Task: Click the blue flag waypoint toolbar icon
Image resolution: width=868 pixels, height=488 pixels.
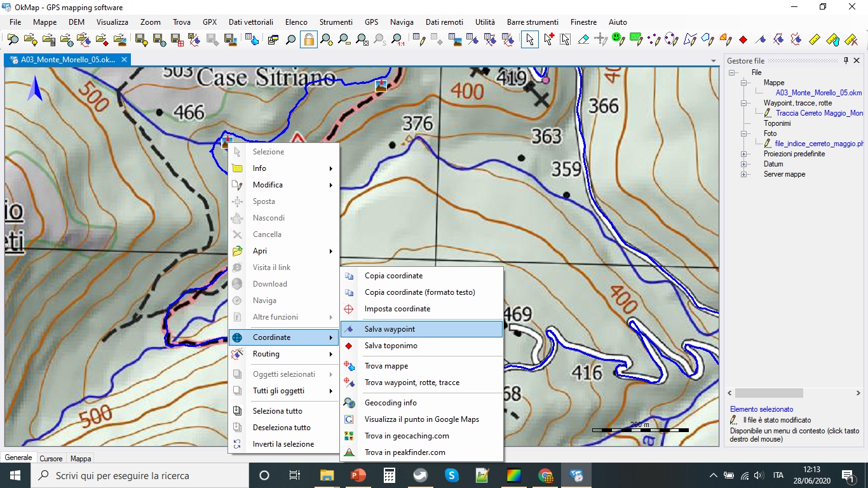Action: pos(761,40)
